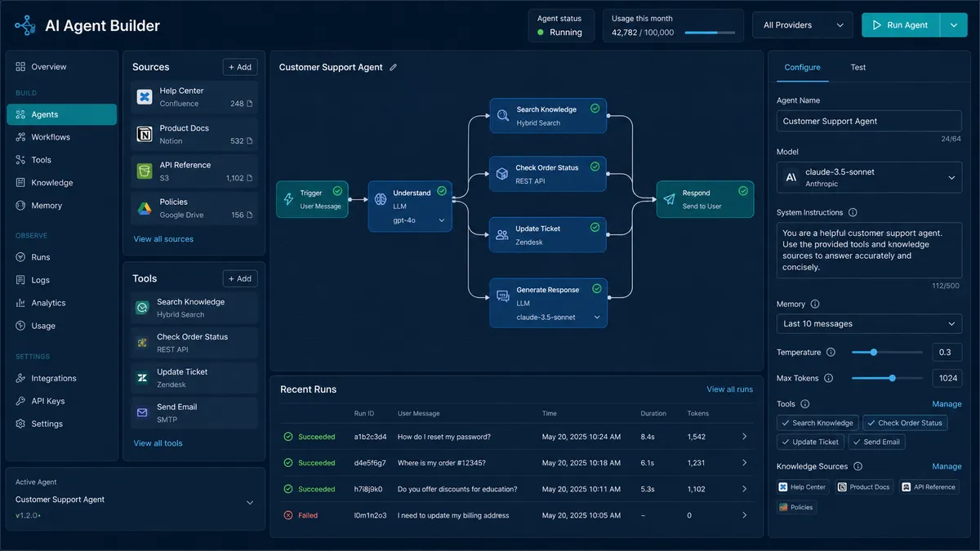This screenshot has width=980, height=551.
Task: Open the Run Agent split-button arrow
Action: tap(954, 25)
